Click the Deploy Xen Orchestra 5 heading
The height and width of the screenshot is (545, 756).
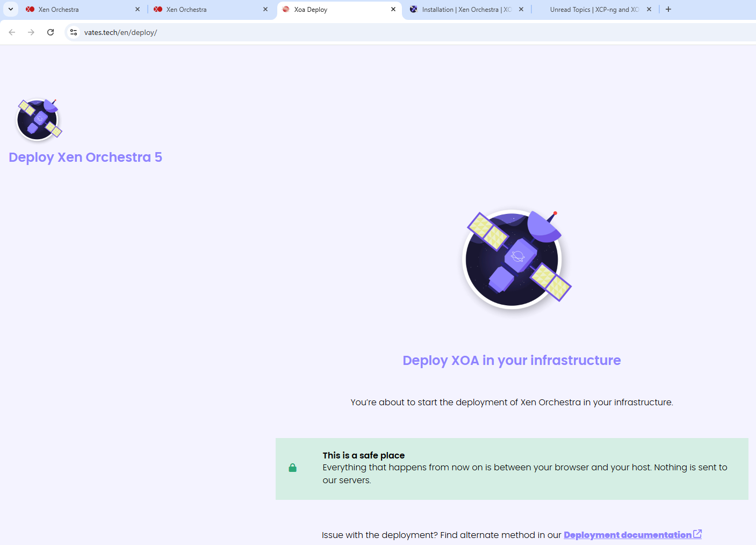tap(85, 157)
